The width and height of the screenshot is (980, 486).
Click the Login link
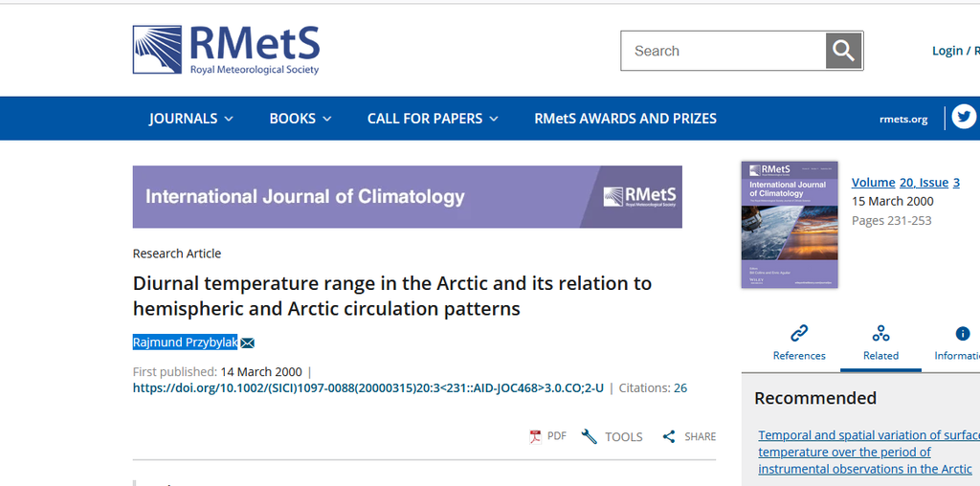[947, 51]
